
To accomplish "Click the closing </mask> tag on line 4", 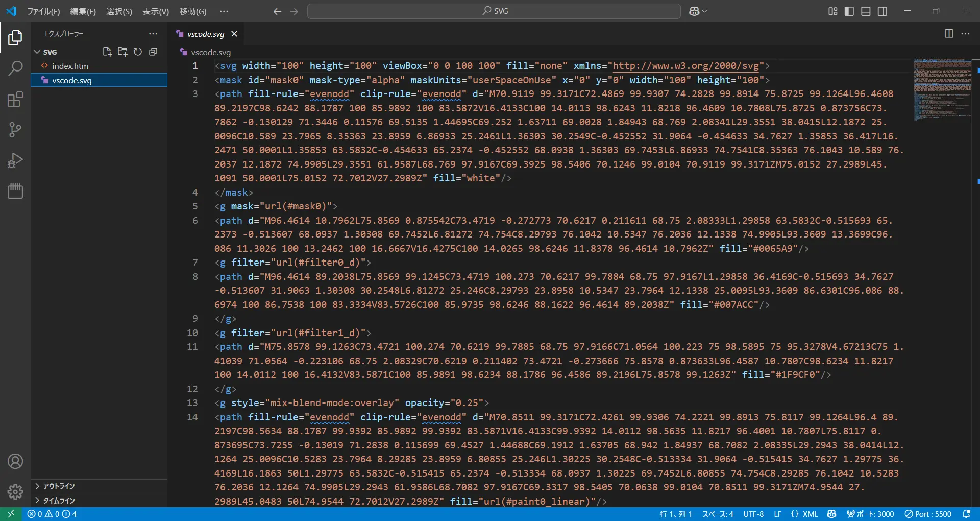I will [234, 192].
